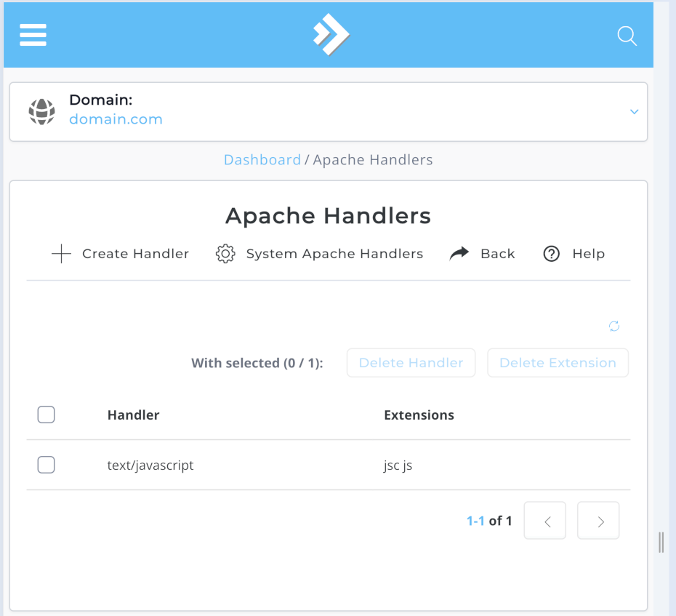Image resolution: width=676 pixels, height=616 pixels.
Task: Click the text/javascript handler row
Action: [150, 464]
